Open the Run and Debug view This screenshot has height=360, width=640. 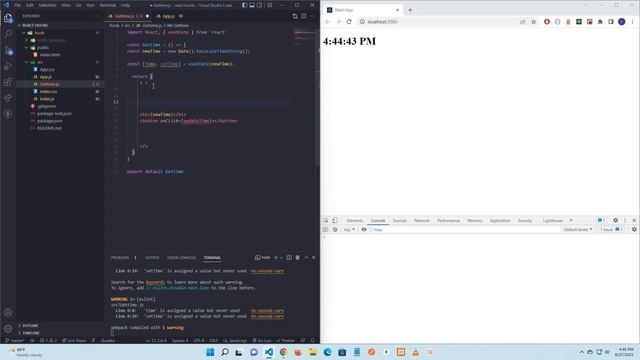point(8,66)
